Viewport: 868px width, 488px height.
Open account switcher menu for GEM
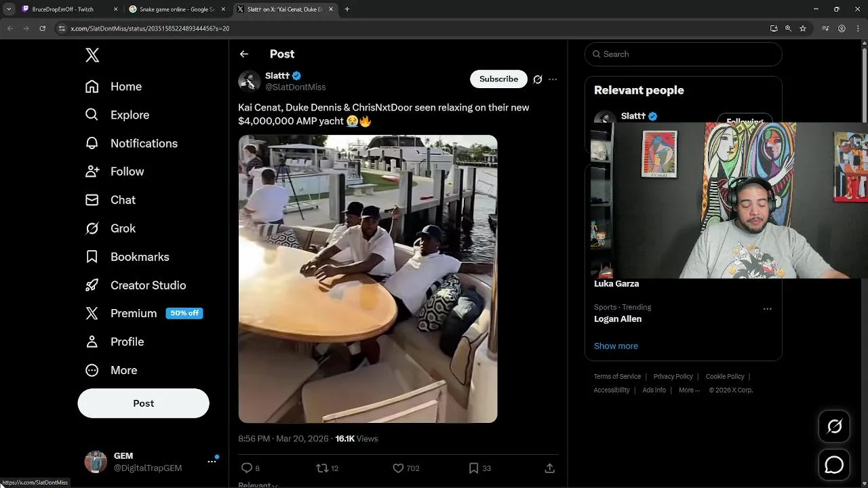[x=212, y=462]
